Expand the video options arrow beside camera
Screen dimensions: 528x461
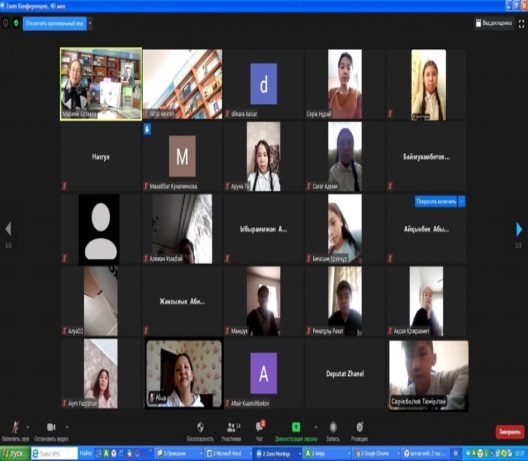click(67, 427)
